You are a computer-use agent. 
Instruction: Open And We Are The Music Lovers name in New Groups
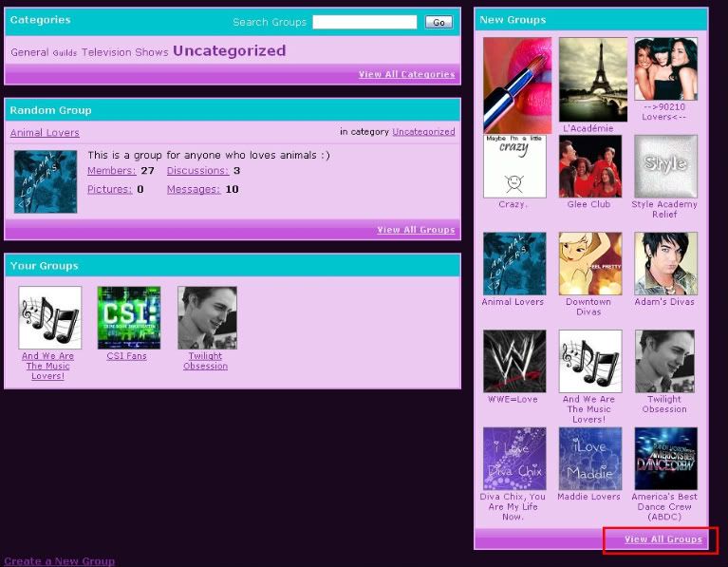coord(588,409)
